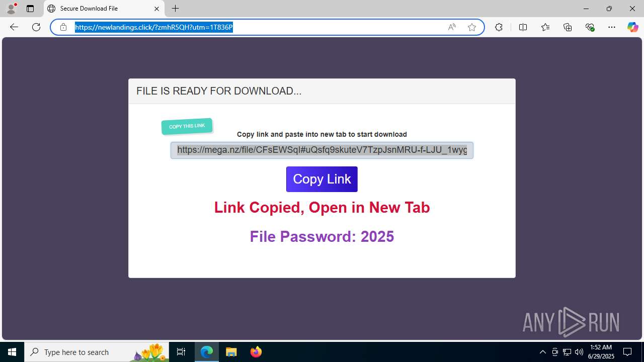Select the Secure Download File tab

[x=104, y=9]
